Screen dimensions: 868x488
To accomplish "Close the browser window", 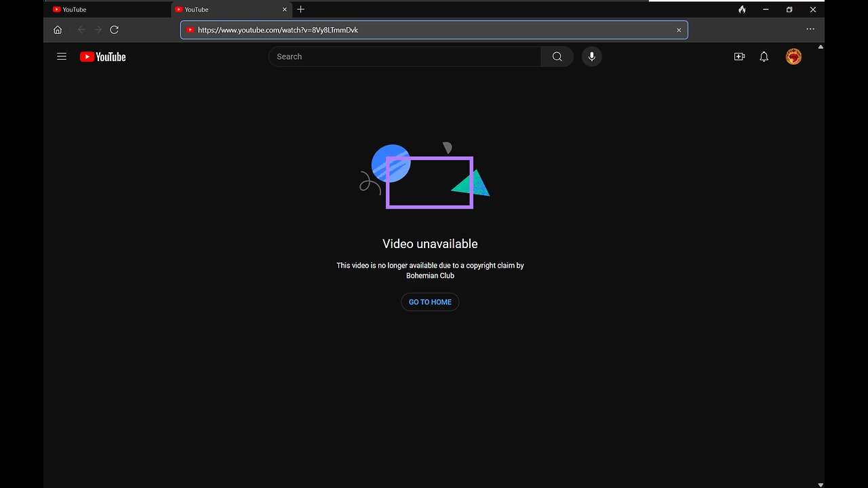I will tap(813, 9).
